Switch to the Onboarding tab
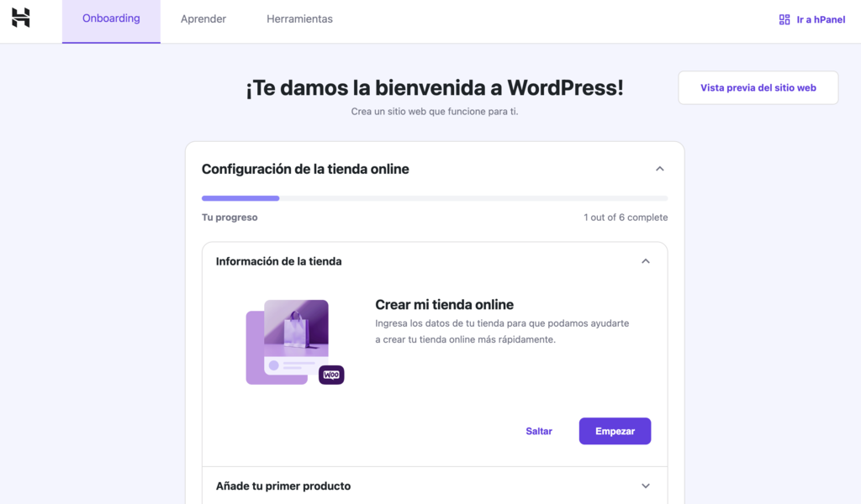 [x=111, y=18]
